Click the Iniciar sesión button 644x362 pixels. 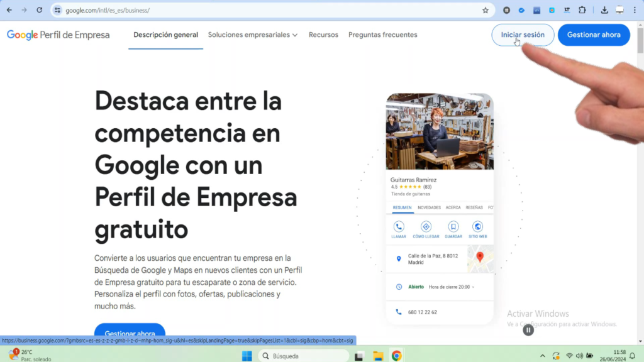(x=523, y=35)
